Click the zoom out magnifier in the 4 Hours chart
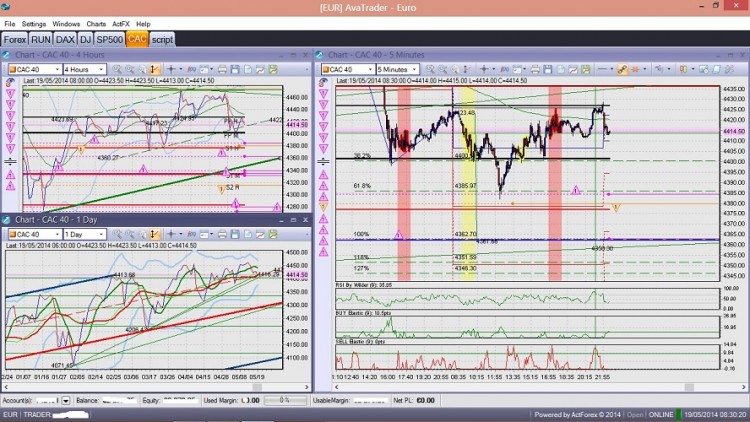Screen dimensions: 750x422 130,70
